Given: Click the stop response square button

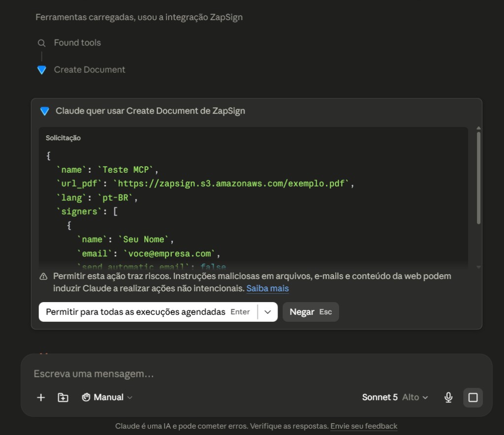Looking at the screenshot, I should pyautogui.click(x=473, y=398).
